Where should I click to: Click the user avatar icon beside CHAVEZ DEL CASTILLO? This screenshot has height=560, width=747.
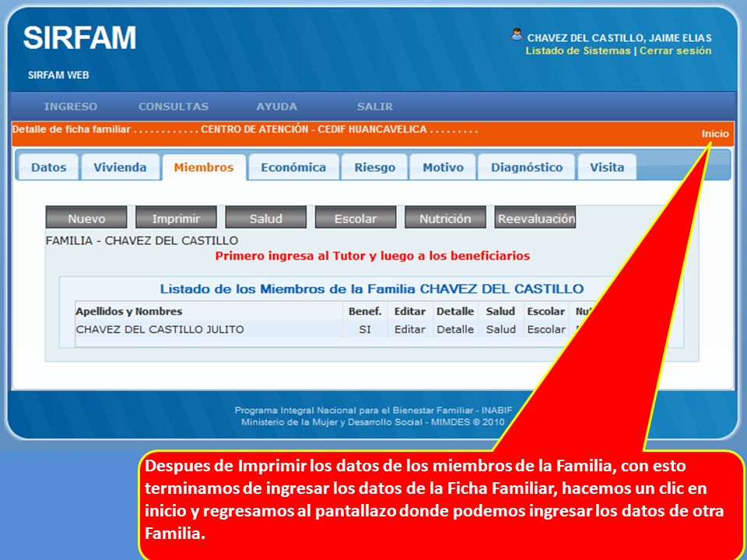point(517,34)
